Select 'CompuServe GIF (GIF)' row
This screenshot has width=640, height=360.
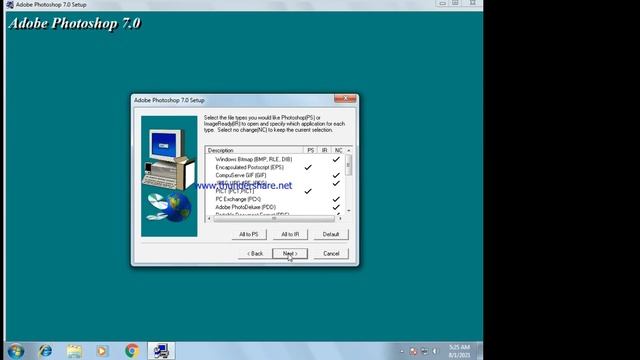click(241, 175)
